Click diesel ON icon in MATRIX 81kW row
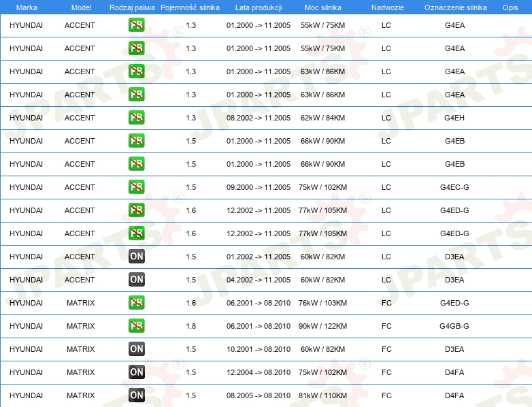Viewport: 532px width, 407px height. pyautogui.click(x=136, y=395)
